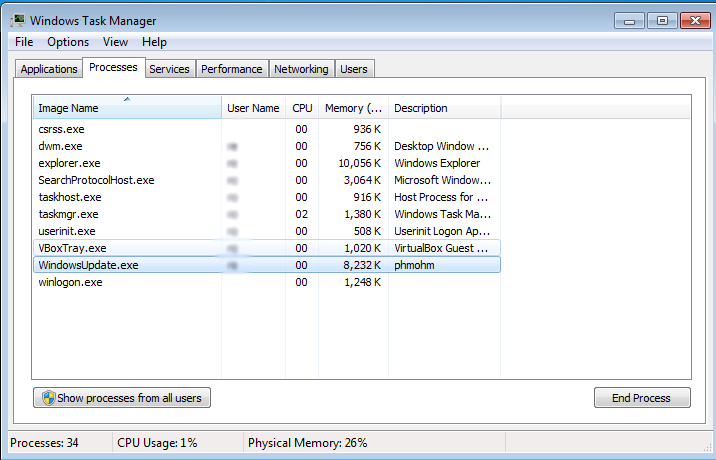
Task: Click the CPU value 02 for taskmgr.exe
Action: pos(301,214)
